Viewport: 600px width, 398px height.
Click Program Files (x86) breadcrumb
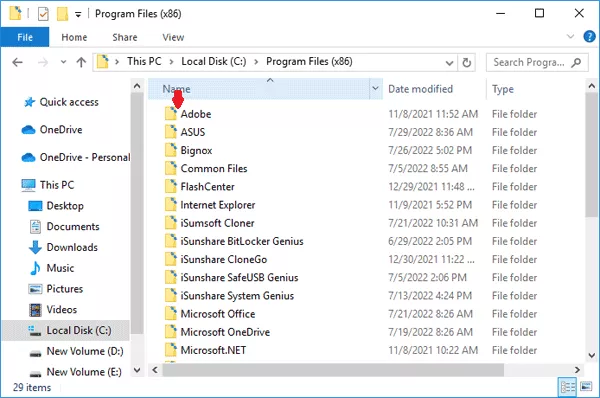tap(309, 61)
